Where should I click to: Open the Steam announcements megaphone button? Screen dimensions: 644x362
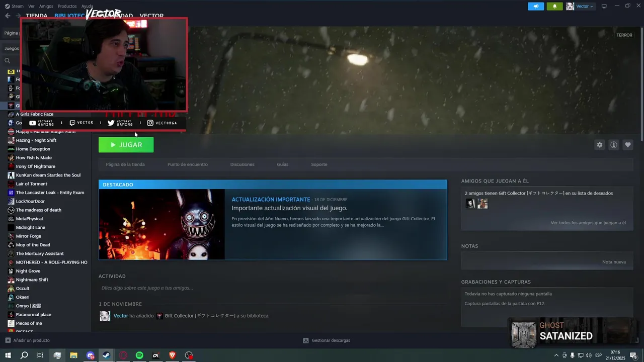click(x=536, y=6)
